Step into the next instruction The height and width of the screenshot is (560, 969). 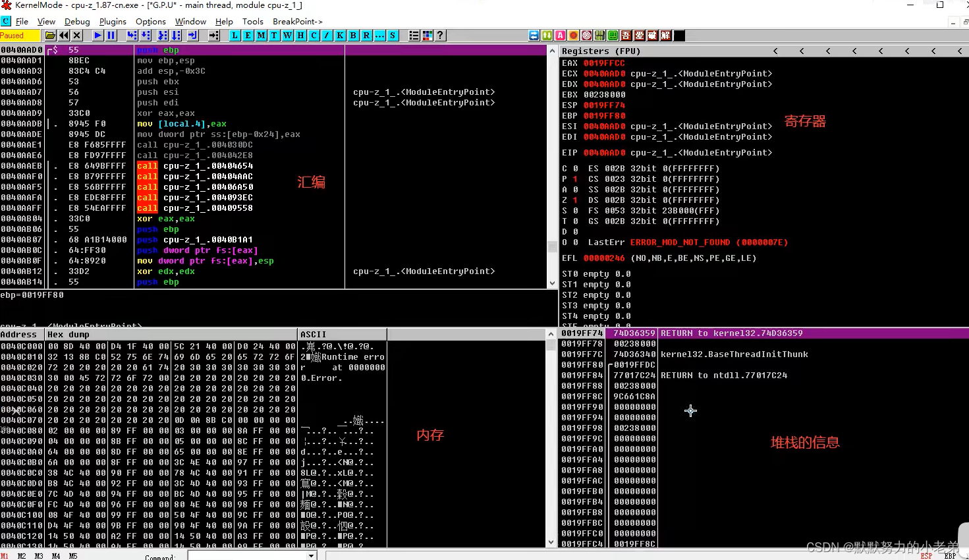(132, 36)
